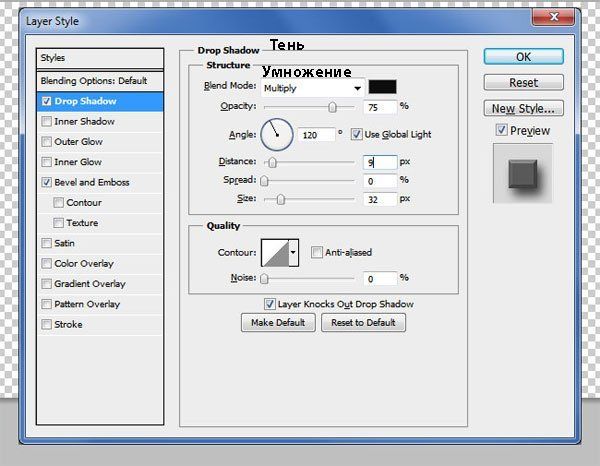600x466 pixels.
Task: Select Blending Options: Default
Action: 100,81
